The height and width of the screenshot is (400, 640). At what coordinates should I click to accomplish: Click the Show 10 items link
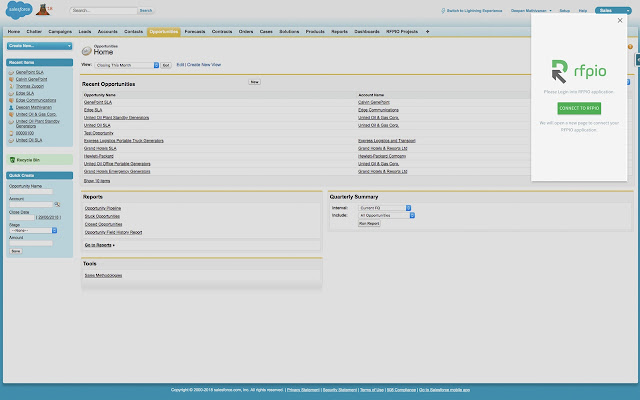click(97, 181)
